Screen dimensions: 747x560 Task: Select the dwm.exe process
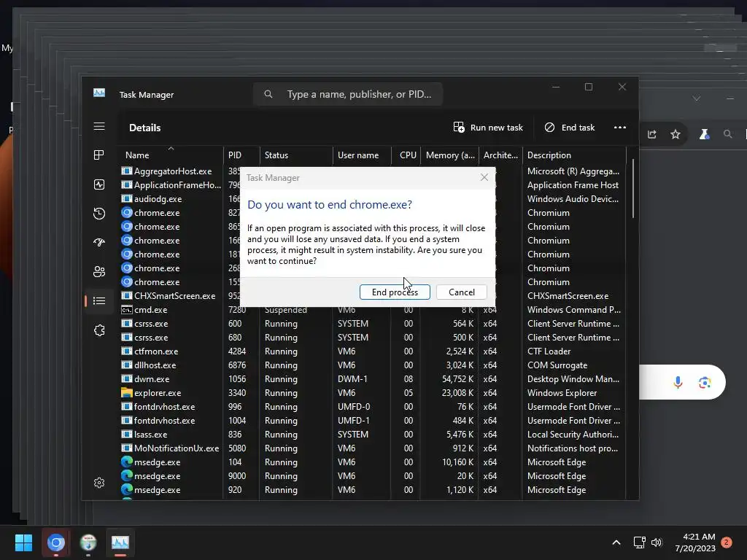(x=371, y=379)
